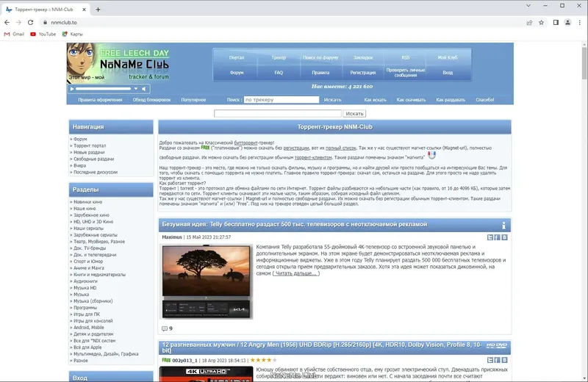This screenshot has width=588, height=382.
Task: Bookmark this page with the star icon
Action: tap(541, 23)
